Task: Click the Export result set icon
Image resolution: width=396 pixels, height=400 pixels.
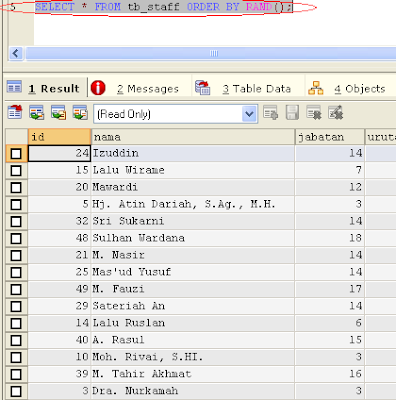Action: pyautogui.click(x=15, y=112)
